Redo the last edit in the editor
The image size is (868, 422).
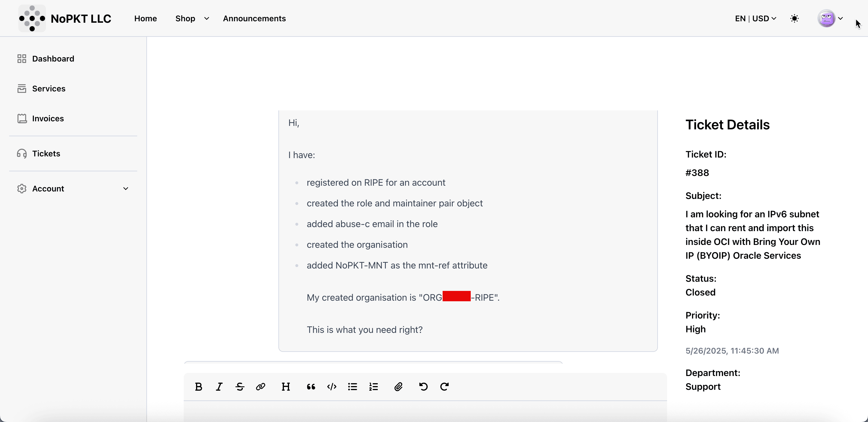click(x=444, y=387)
